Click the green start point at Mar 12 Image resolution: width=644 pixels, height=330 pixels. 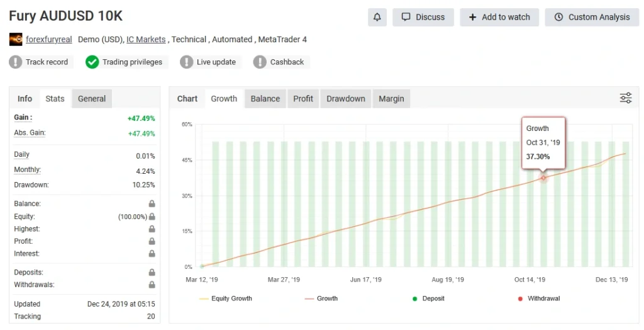[202, 266]
